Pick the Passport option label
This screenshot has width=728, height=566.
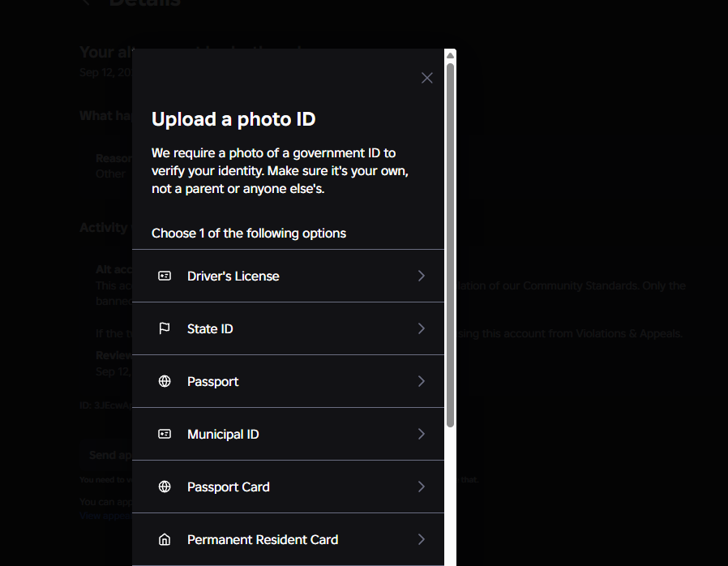(x=212, y=382)
